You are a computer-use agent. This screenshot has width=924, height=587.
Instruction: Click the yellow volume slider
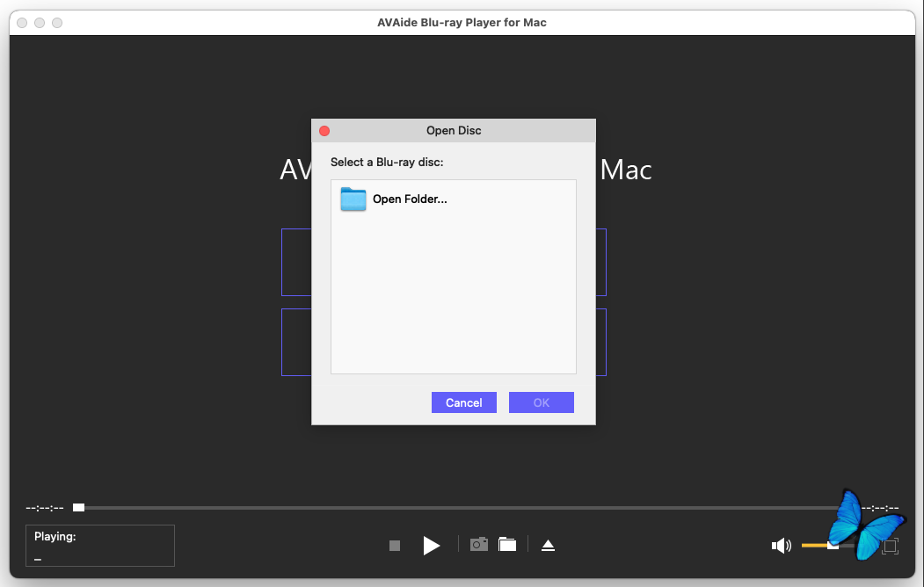815,546
